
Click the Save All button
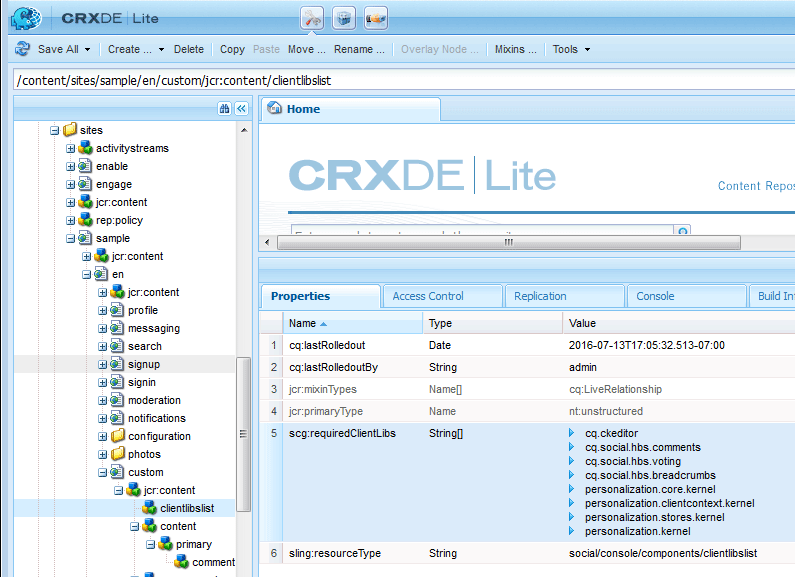[x=58, y=49]
